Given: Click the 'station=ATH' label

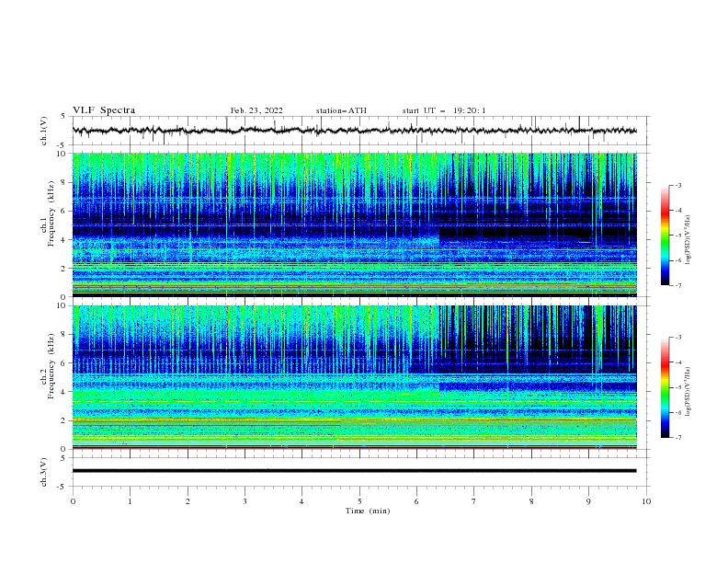Looking at the screenshot, I should [341, 110].
